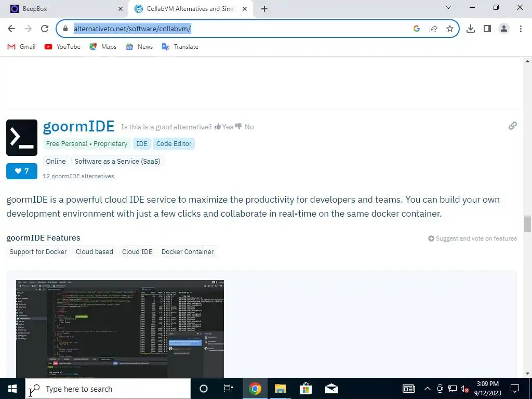
Task: Open the notification center
Action: tap(515, 389)
